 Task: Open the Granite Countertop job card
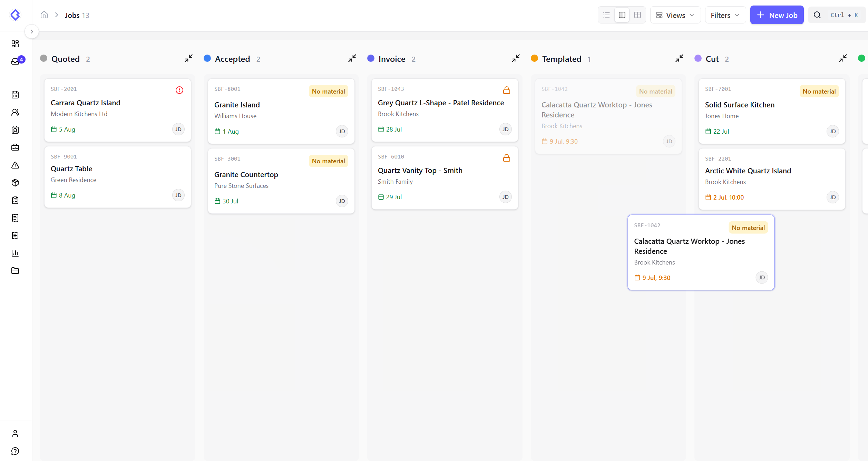[x=281, y=181]
